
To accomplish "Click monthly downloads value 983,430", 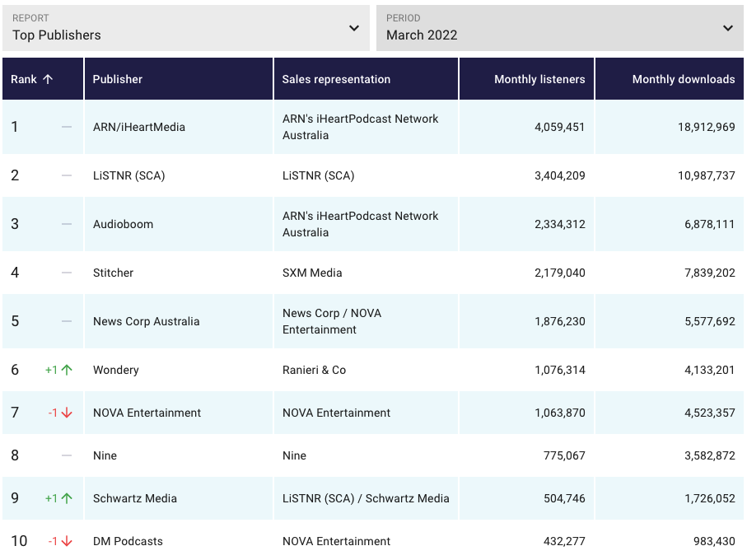I will 714,541.
